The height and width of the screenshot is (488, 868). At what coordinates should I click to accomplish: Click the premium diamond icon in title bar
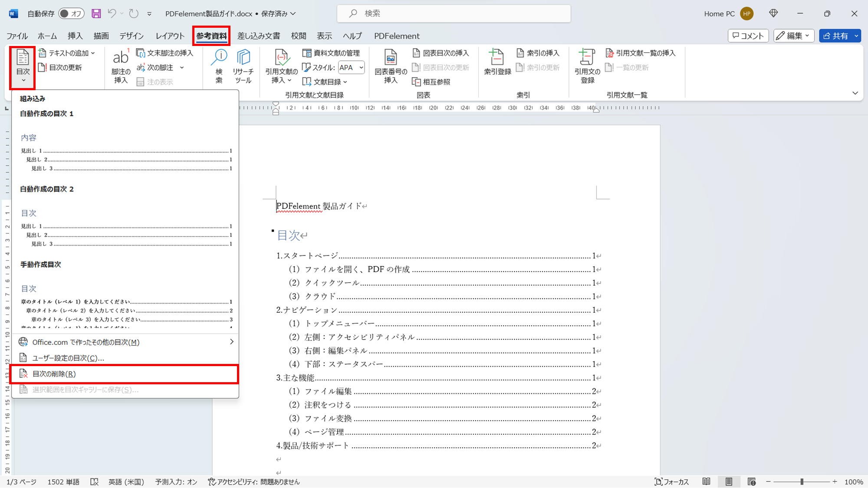pyautogui.click(x=773, y=13)
